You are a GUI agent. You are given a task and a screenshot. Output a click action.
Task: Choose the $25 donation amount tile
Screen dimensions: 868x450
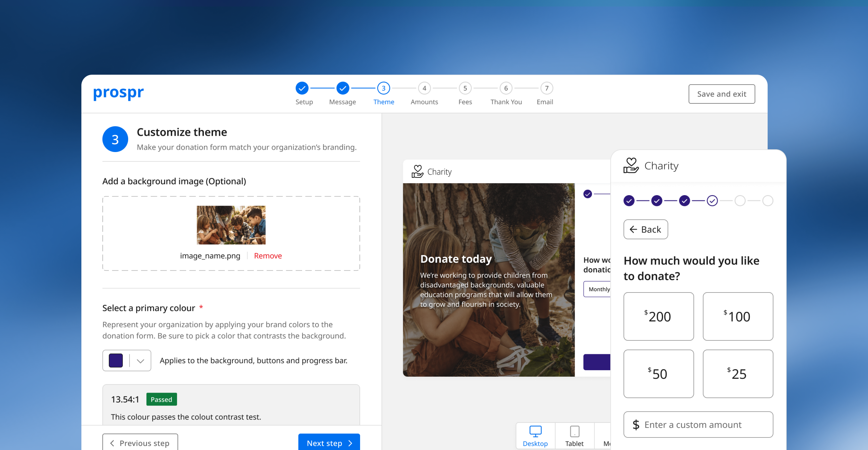click(738, 374)
